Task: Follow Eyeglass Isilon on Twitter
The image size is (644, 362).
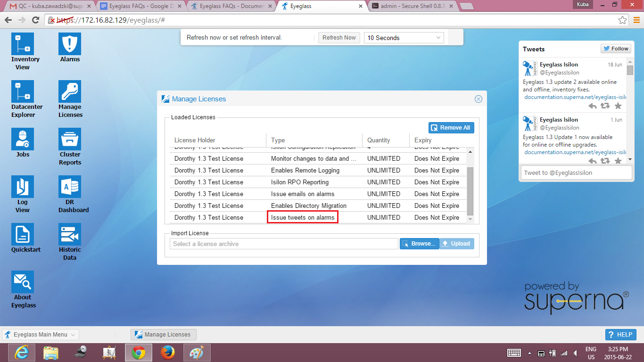Action: [x=616, y=49]
